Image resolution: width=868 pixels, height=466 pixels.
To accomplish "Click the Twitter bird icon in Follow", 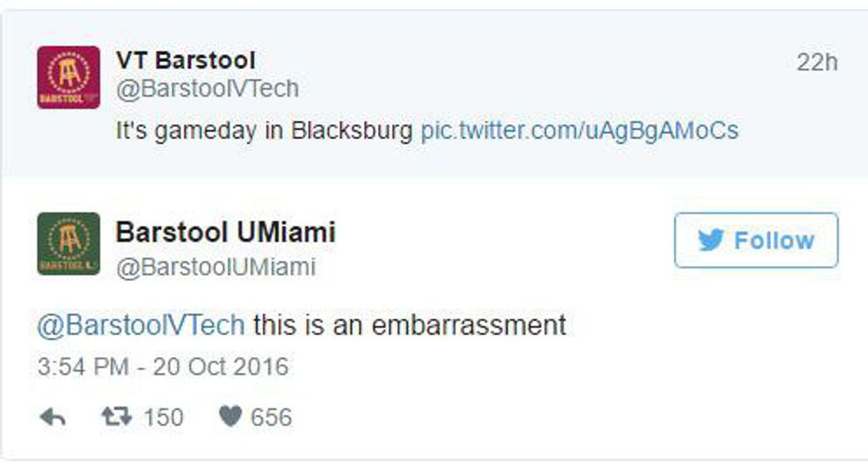I will pos(710,240).
